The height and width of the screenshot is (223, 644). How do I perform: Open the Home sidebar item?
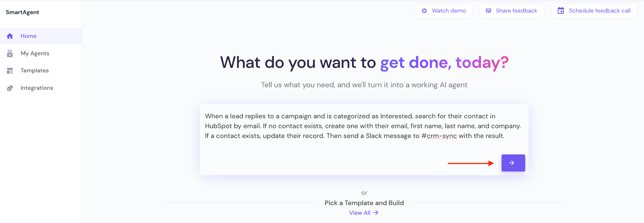coord(29,36)
